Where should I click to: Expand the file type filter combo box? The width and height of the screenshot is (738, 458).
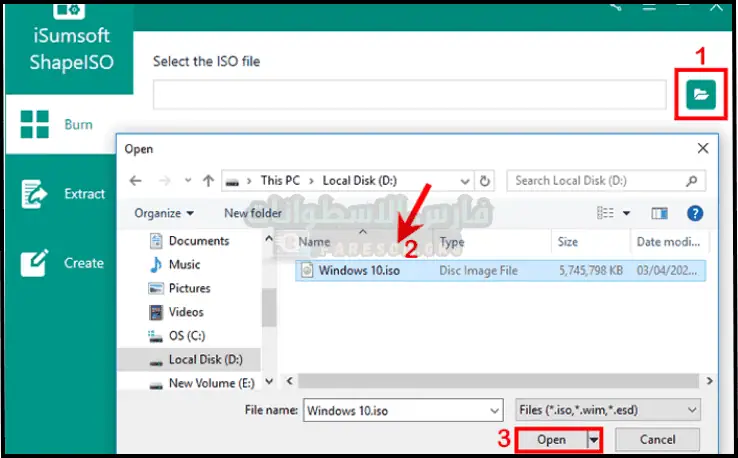pos(608,410)
